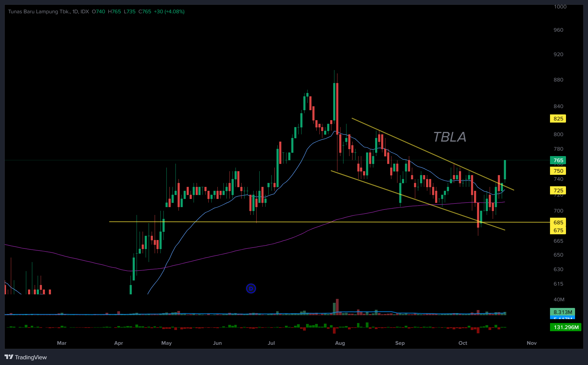Click the Nov label on time axis

(532, 343)
